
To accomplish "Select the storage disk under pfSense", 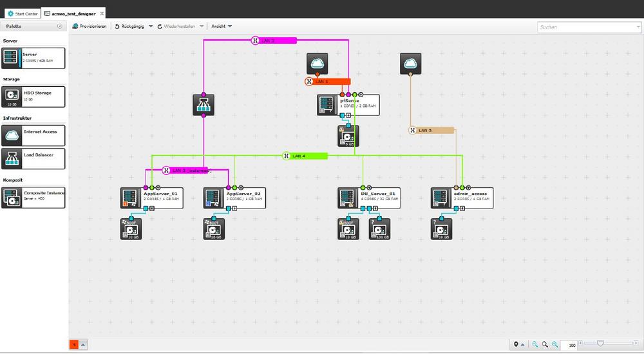I will [348, 136].
